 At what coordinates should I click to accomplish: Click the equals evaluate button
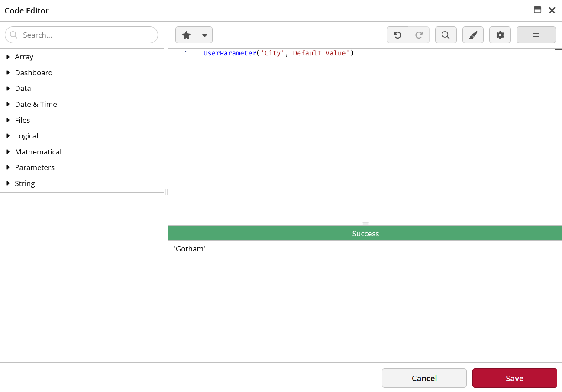[536, 35]
